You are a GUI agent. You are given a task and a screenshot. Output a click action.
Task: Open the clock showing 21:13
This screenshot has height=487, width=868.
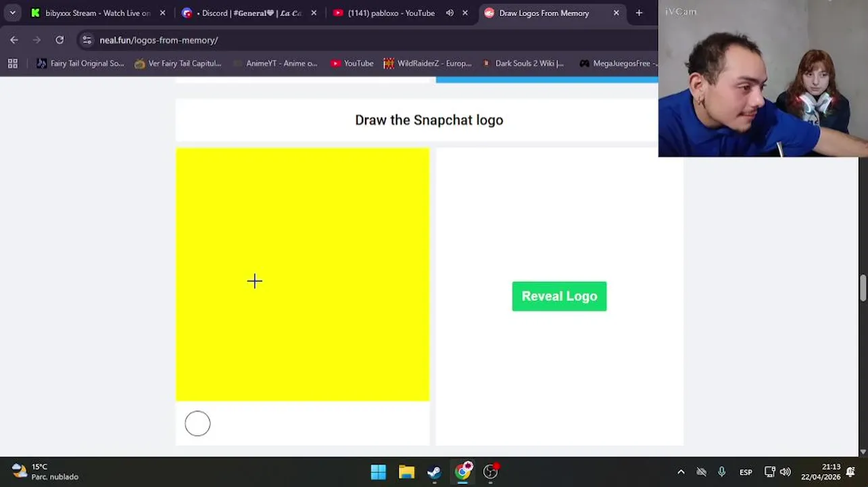pyautogui.click(x=821, y=471)
